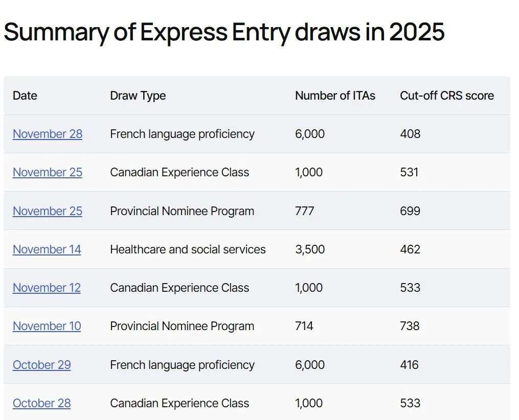Click the Summary of Express Entry draws heading
Image resolution: width=519 pixels, height=420 pixels.
pos(224,32)
